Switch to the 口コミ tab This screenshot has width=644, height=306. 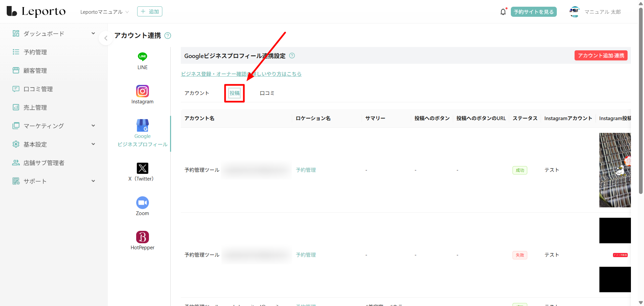pos(267,93)
